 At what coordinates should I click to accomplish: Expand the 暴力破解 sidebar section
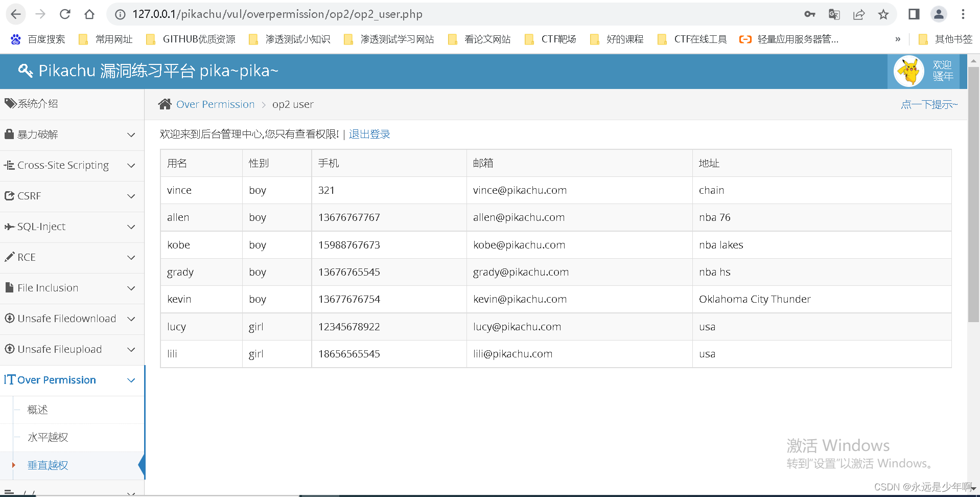pos(72,134)
